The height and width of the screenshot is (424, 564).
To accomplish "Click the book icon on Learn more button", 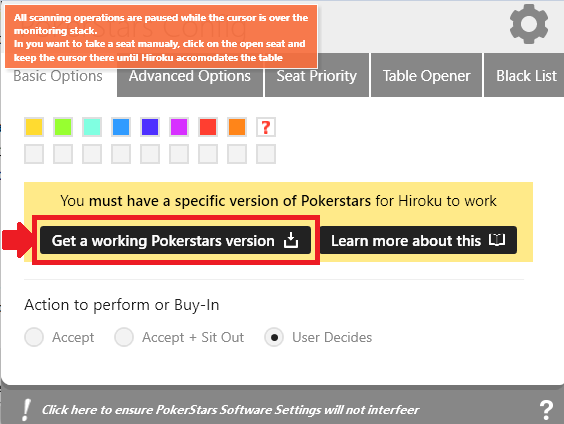I will coord(497,240).
